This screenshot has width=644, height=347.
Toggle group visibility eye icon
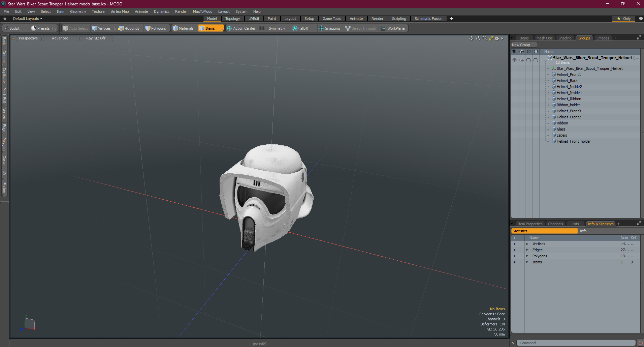tap(514, 60)
